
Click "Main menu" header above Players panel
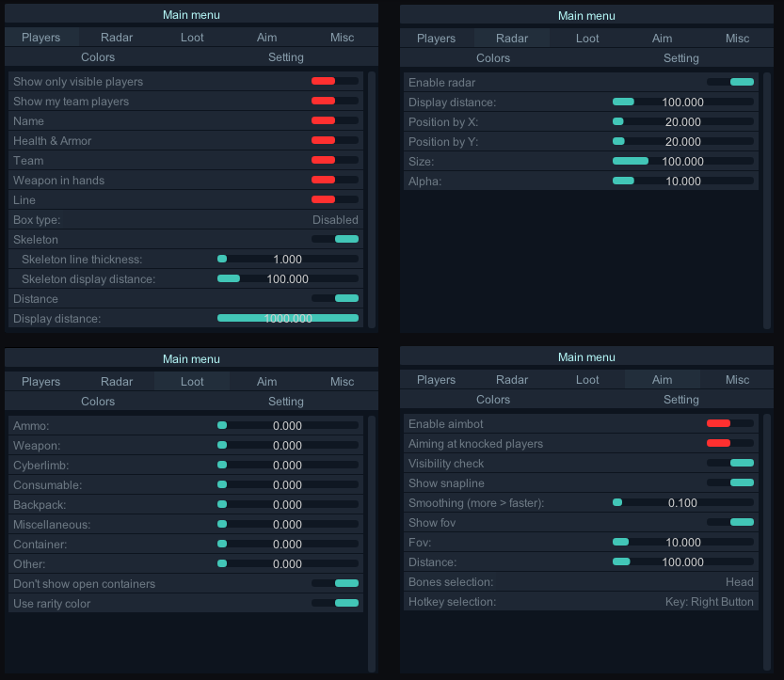click(x=190, y=14)
